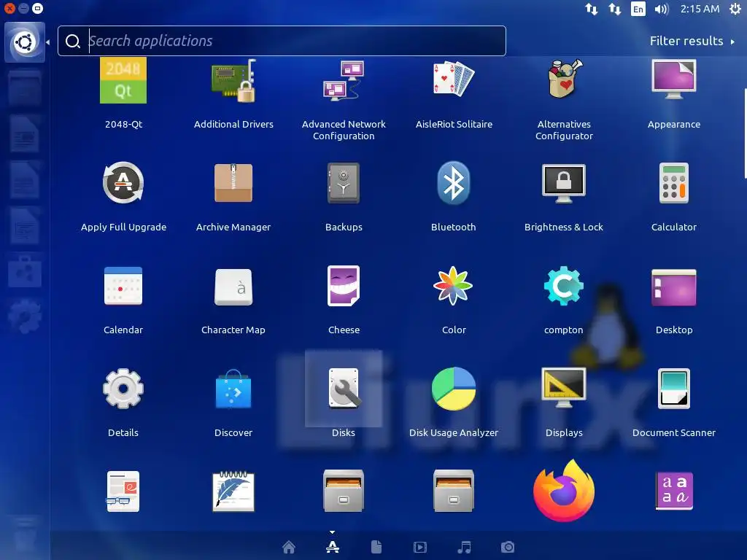This screenshot has height=560, width=747.
Task: Open Bluetooth settings
Action: (x=454, y=183)
